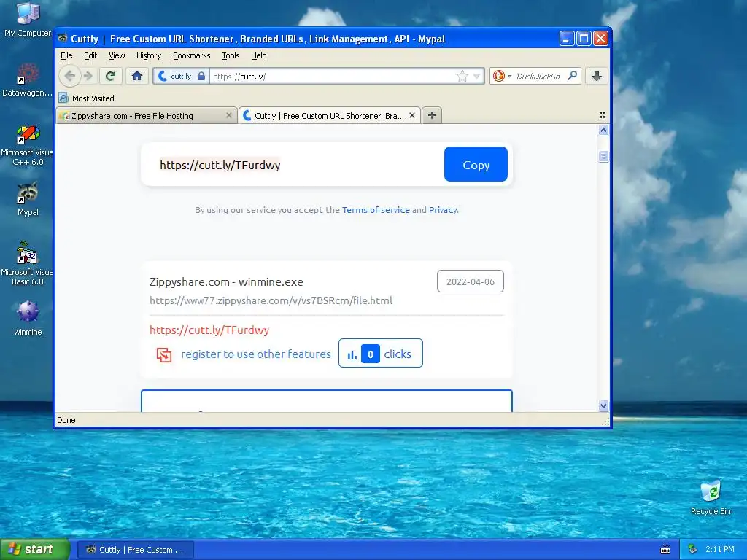
Task: Select the My Computer desktop icon
Action: pos(28,20)
